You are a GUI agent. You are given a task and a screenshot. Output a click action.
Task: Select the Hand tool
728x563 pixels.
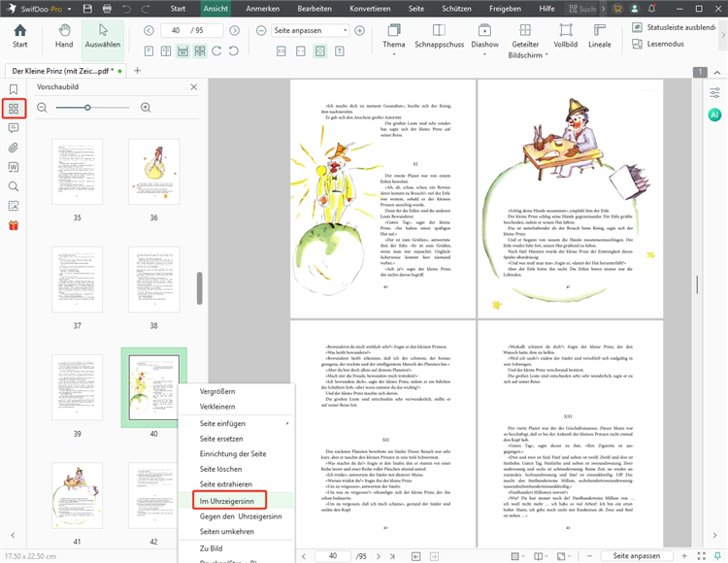tap(64, 37)
